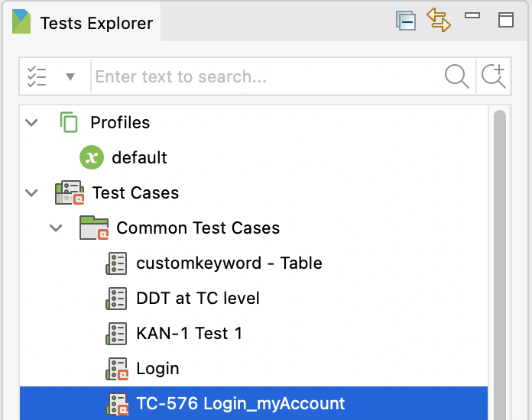This screenshot has height=420, width=532.
Task: Click the magnifying glass search icon
Action: pyautogui.click(x=456, y=76)
